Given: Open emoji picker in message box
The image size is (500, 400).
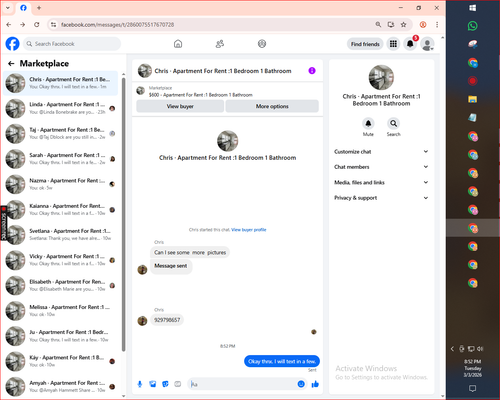Looking at the screenshot, I should pyautogui.click(x=301, y=384).
